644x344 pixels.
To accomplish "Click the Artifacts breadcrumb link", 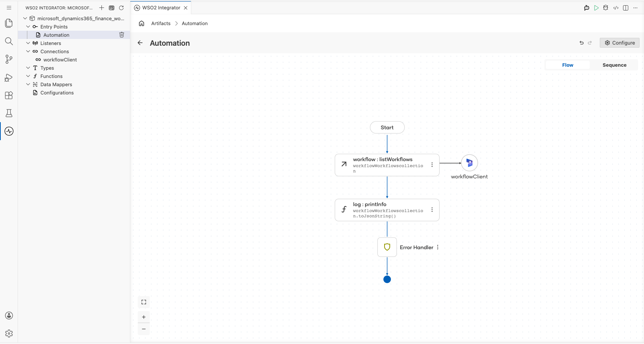I will click(x=161, y=23).
